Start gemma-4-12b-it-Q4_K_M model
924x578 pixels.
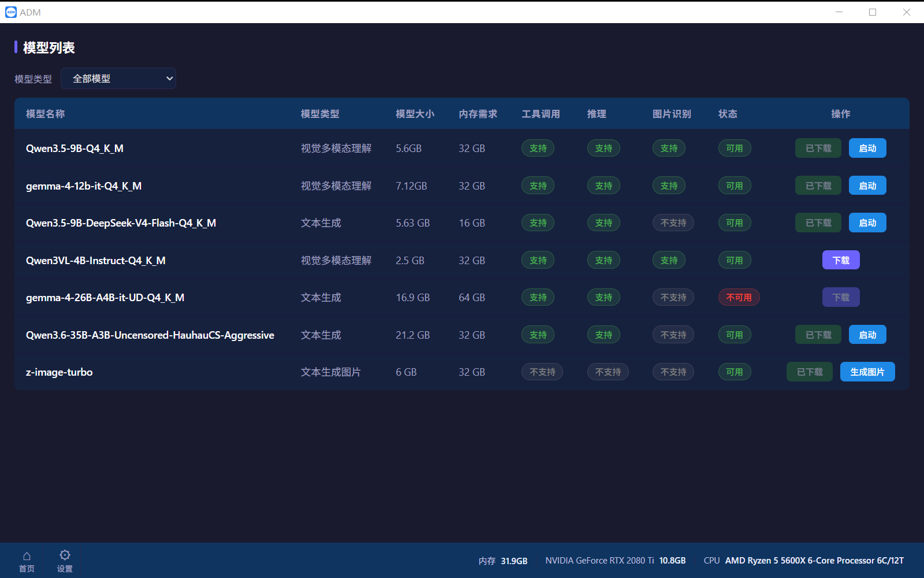[867, 186]
